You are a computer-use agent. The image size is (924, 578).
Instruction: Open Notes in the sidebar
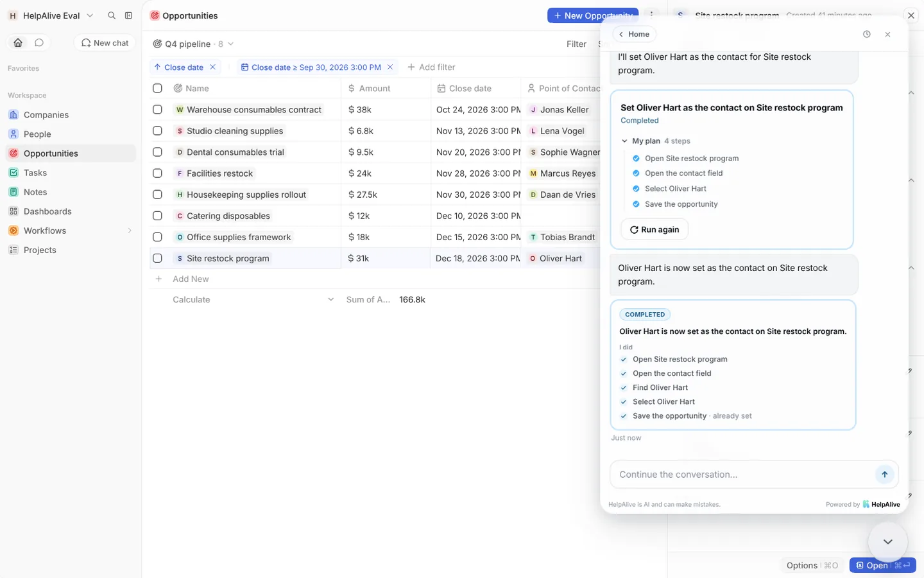point(71,192)
